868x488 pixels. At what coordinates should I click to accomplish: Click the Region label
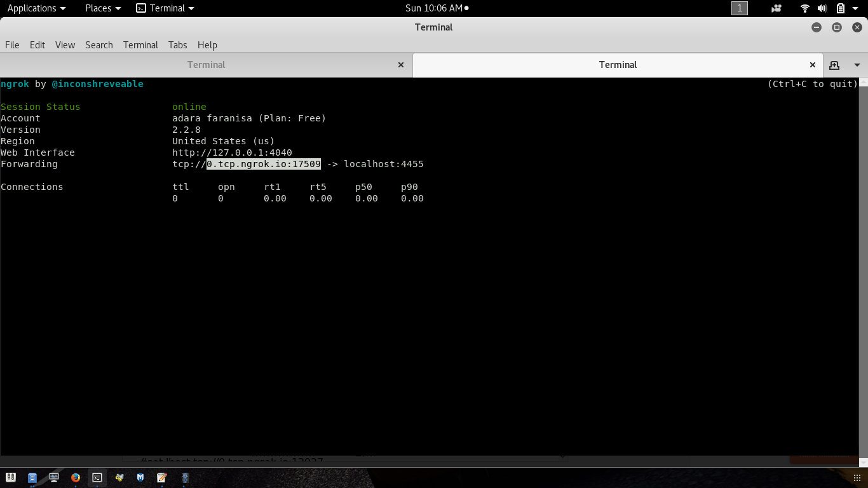(18, 141)
